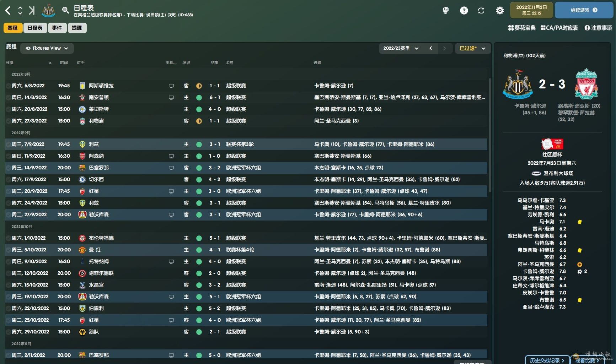The width and height of the screenshot is (616, 364).
Task: Click the skip-forward arrow icon
Action: click(32, 11)
